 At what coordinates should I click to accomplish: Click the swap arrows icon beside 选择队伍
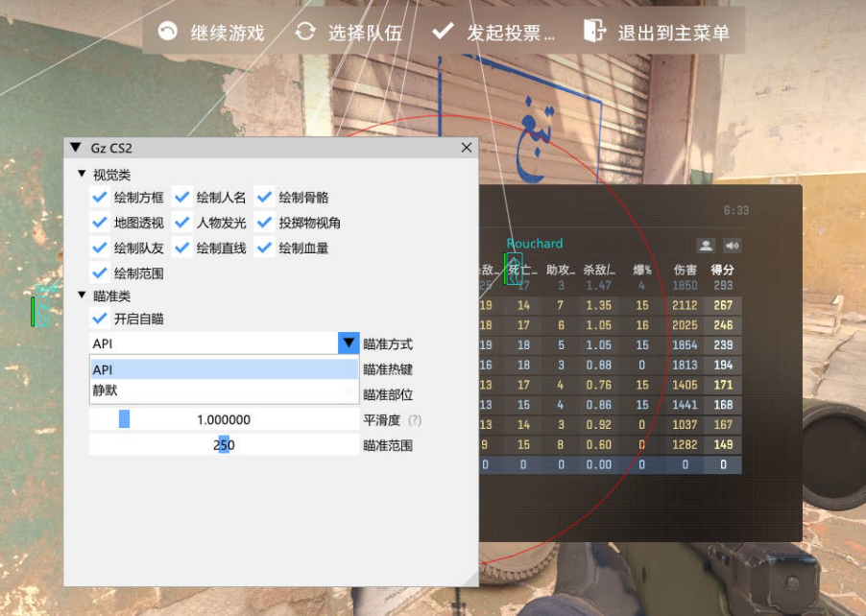click(305, 32)
